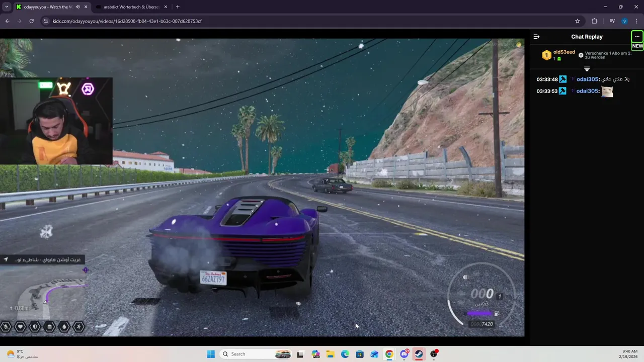Mute the audio on the Kick tab
The height and width of the screenshot is (362, 644).
click(x=77, y=7)
